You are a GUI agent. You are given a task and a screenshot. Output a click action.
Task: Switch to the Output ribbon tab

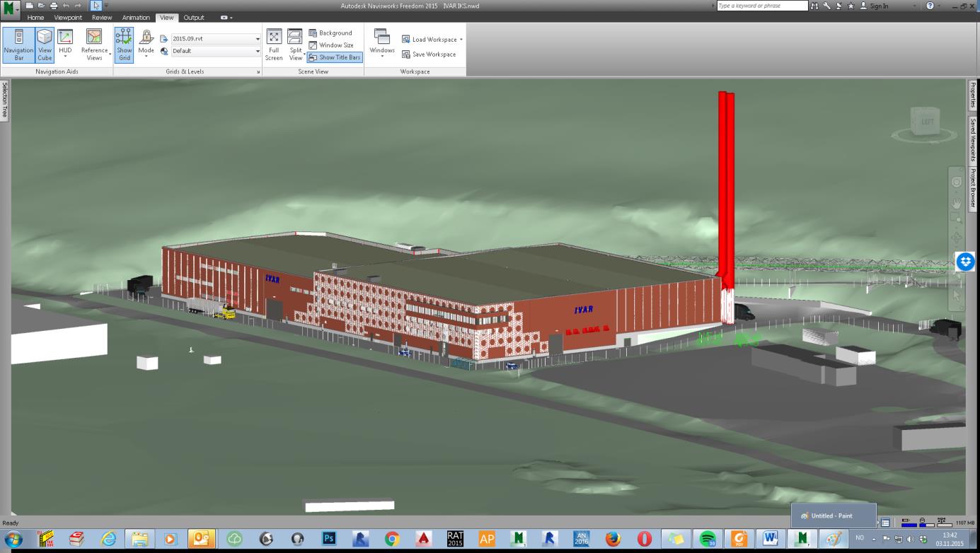click(193, 18)
